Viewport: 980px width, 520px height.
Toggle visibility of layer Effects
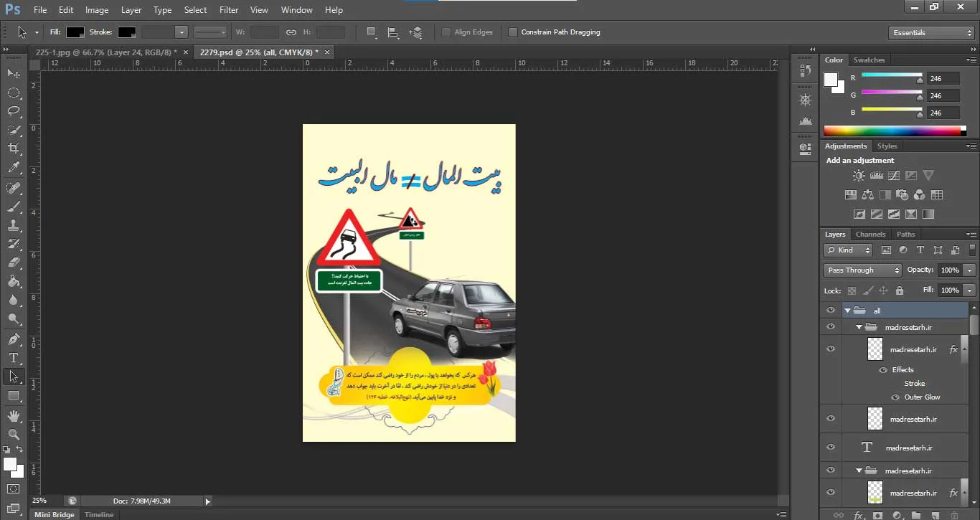click(883, 370)
